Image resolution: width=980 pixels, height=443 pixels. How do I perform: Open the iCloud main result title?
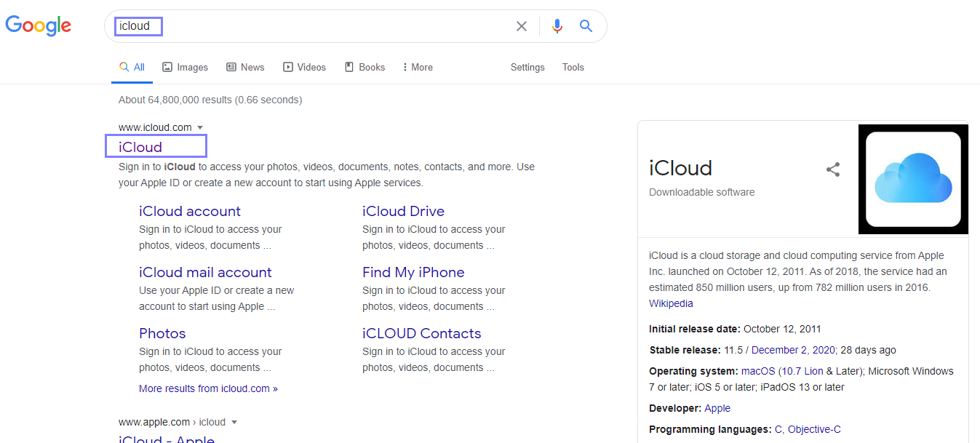(140, 147)
